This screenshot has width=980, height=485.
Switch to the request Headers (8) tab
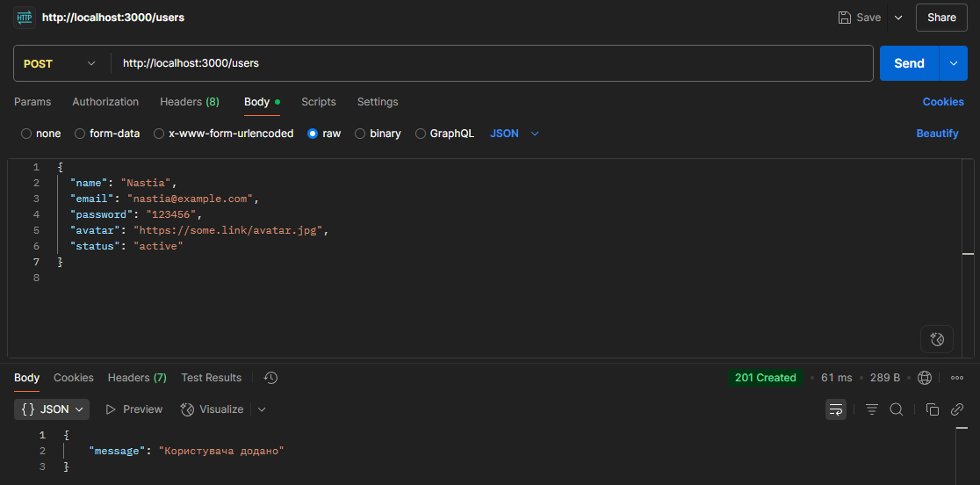189,102
